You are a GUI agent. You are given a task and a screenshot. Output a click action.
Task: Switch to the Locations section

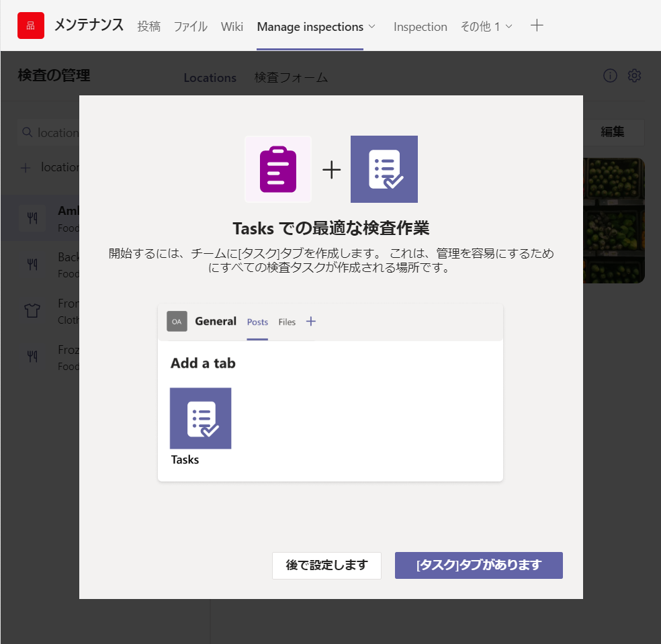pos(210,77)
